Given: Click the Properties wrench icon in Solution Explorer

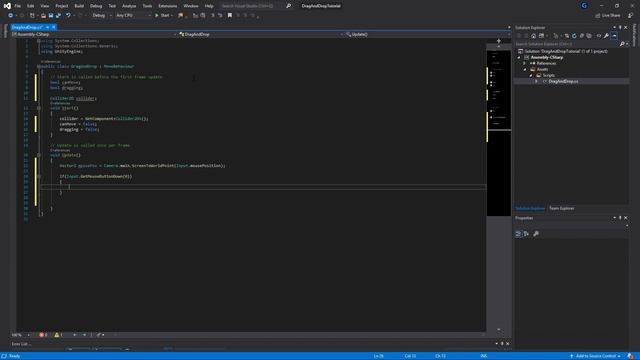Looking at the screenshot, I should tap(607, 36).
